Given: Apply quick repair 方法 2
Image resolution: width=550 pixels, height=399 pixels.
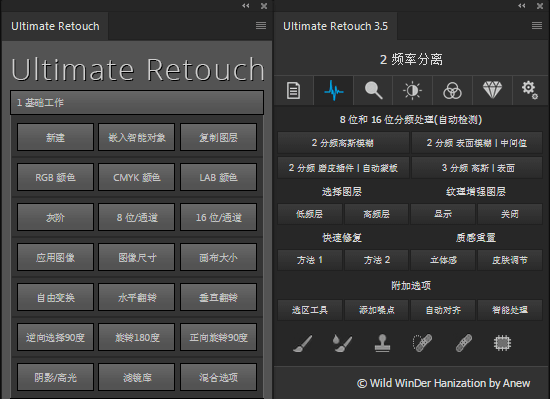Looking at the screenshot, I should (x=376, y=260).
